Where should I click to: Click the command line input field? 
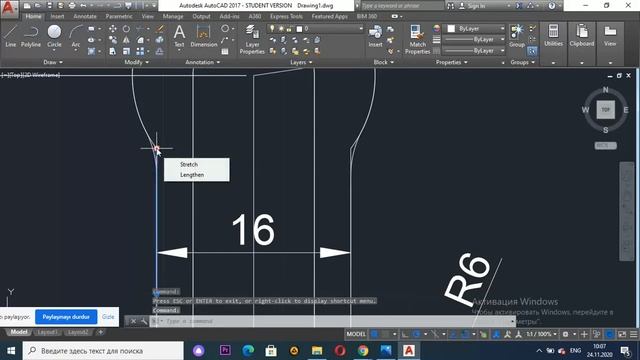(333, 321)
